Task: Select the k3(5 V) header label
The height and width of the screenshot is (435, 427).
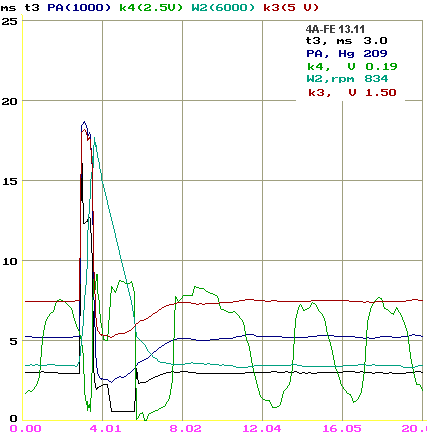Action: [x=291, y=7]
